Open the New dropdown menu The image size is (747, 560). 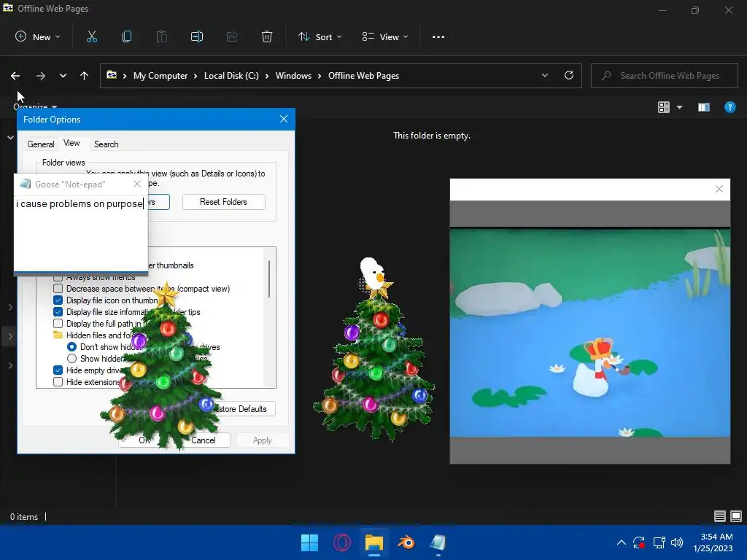click(38, 36)
